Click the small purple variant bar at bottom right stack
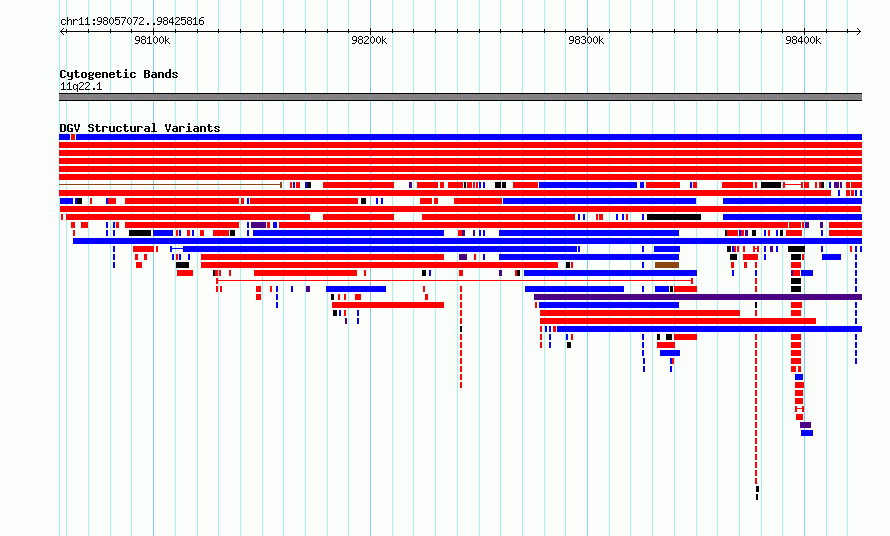 (x=805, y=425)
